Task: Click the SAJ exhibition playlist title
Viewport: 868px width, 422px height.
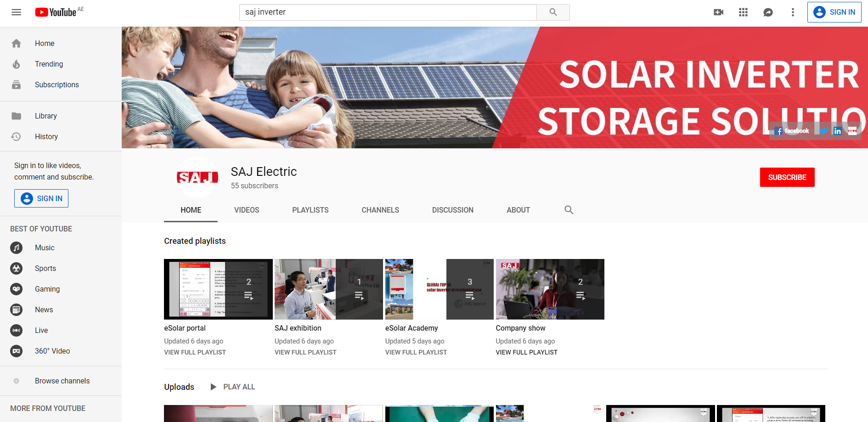Action: (298, 328)
